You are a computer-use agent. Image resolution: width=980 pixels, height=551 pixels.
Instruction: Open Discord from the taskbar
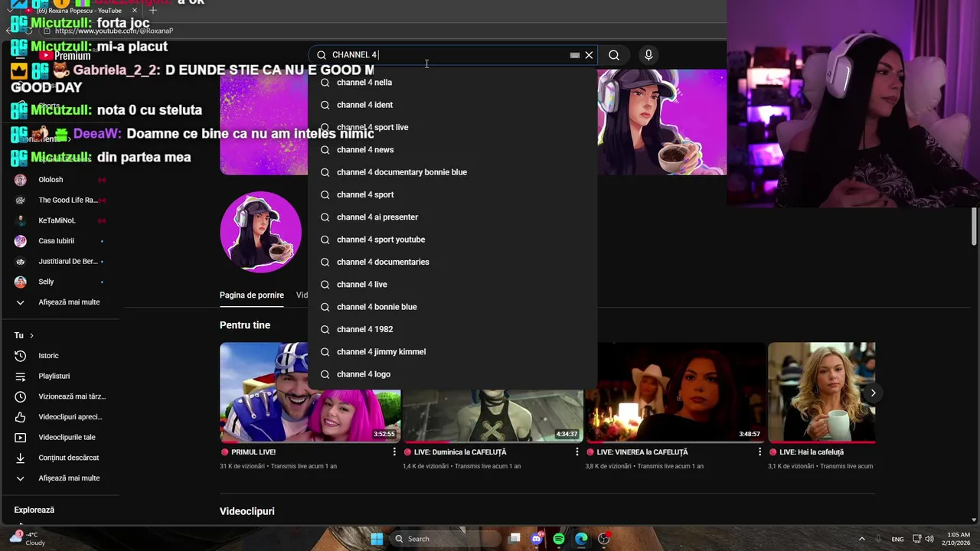(x=537, y=539)
